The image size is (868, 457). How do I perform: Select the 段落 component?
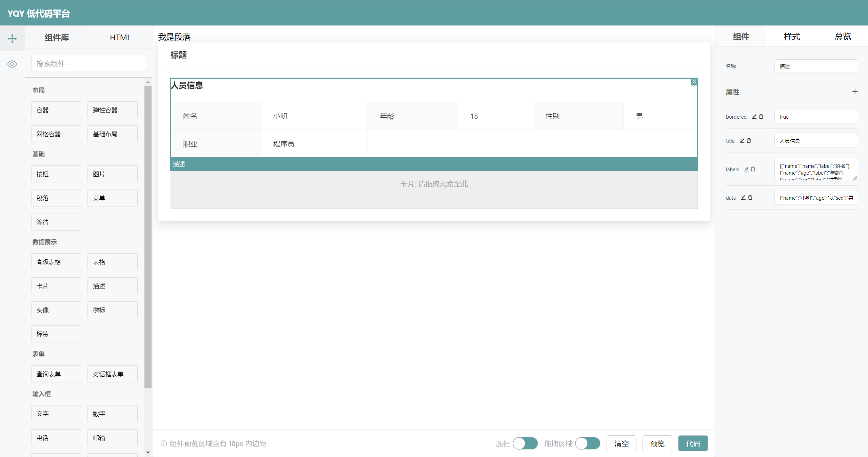pyautogui.click(x=56, y=198)
